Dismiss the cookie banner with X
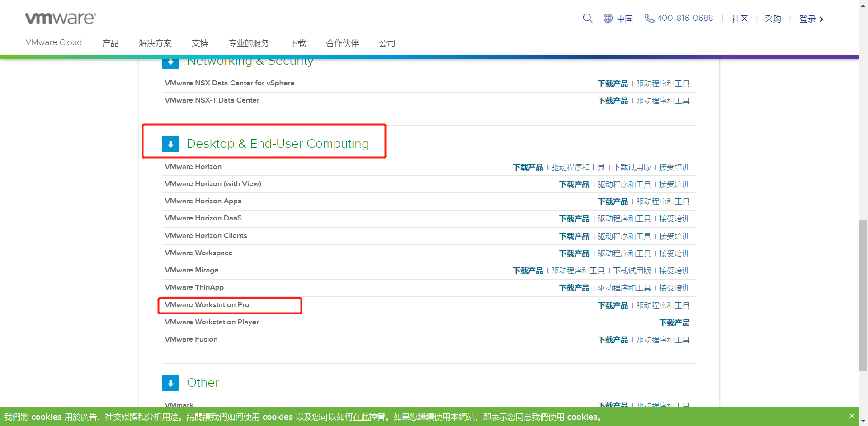 click(x=852, y=416)
